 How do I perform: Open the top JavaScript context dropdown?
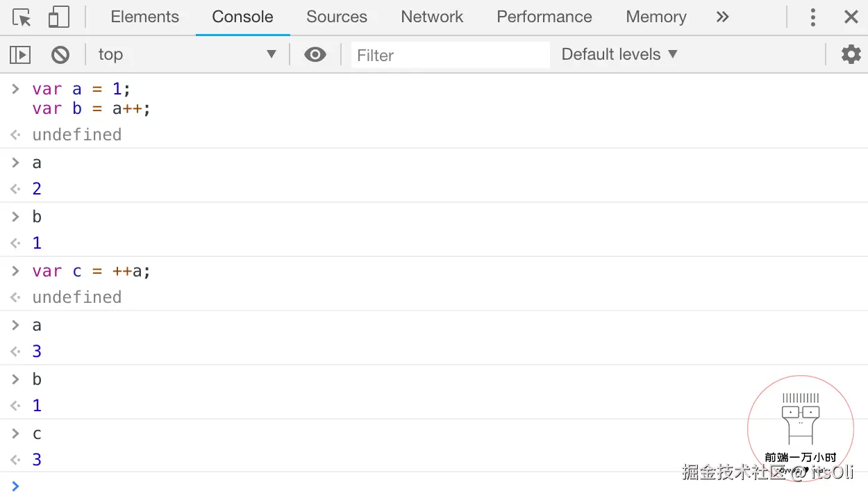pyautogui.click(x=186, y=54)
